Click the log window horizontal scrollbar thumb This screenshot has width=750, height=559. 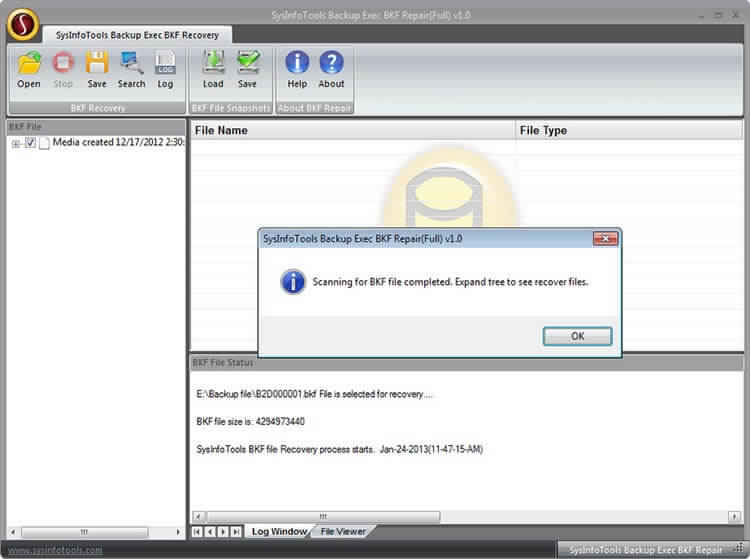coord(323,516)
